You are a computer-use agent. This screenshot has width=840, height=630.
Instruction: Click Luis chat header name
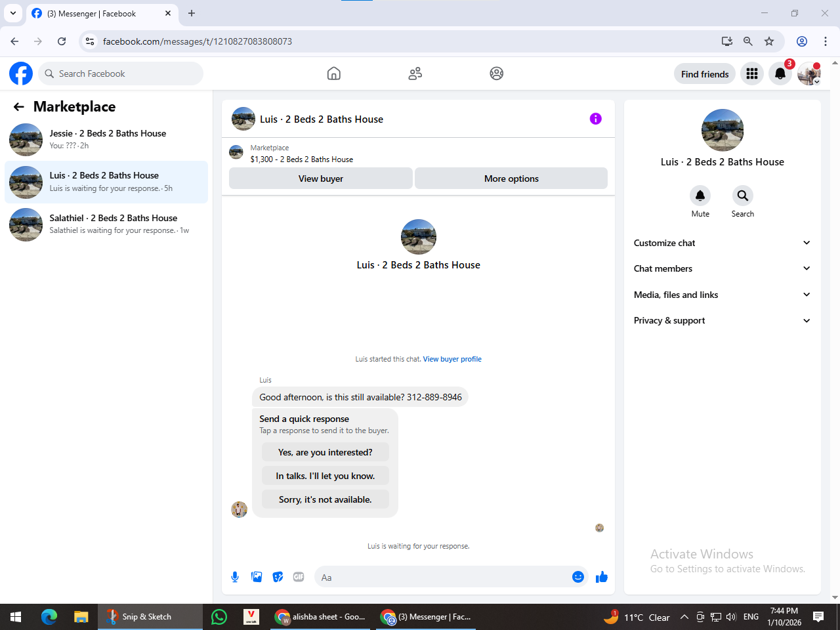coord(322,119)
